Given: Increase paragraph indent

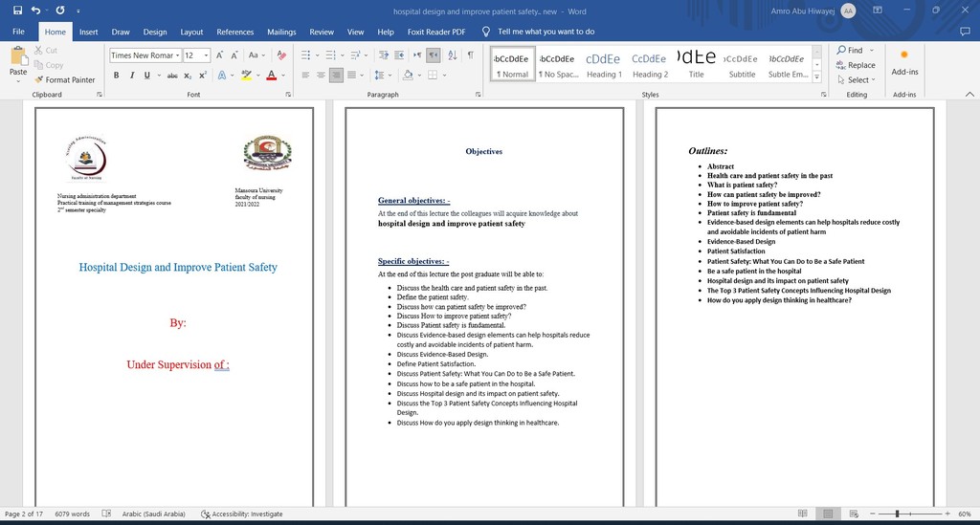Looking at the screenshot, I should click(x=399, y=55).
